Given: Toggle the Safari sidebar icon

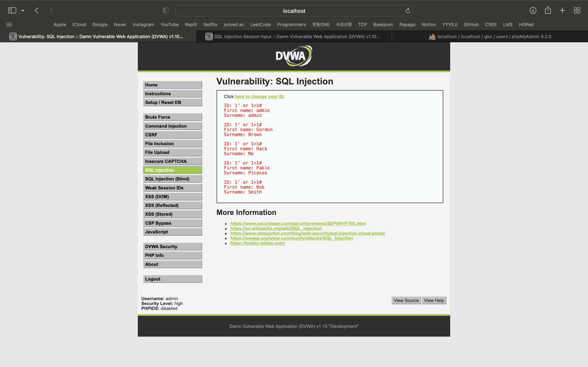Looking at the screenshot, I should [x=12, y=10].
